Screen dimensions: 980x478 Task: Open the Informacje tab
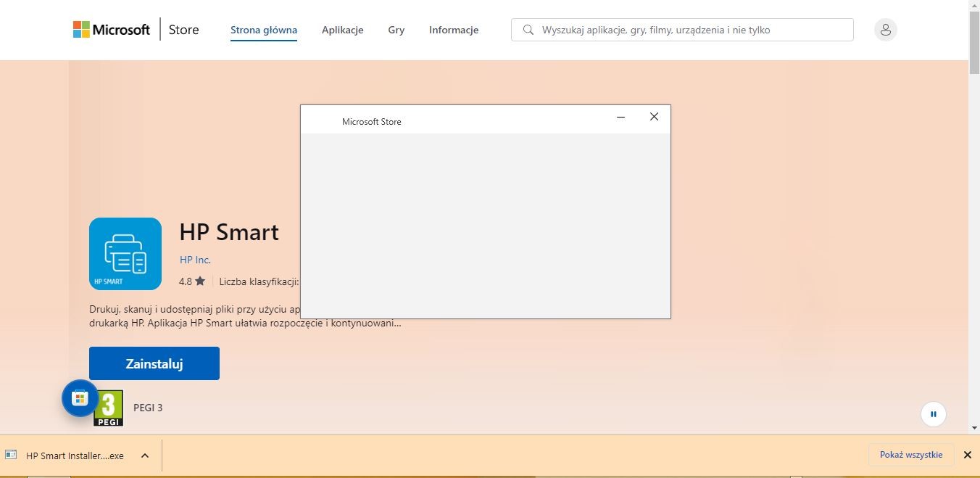454,30
